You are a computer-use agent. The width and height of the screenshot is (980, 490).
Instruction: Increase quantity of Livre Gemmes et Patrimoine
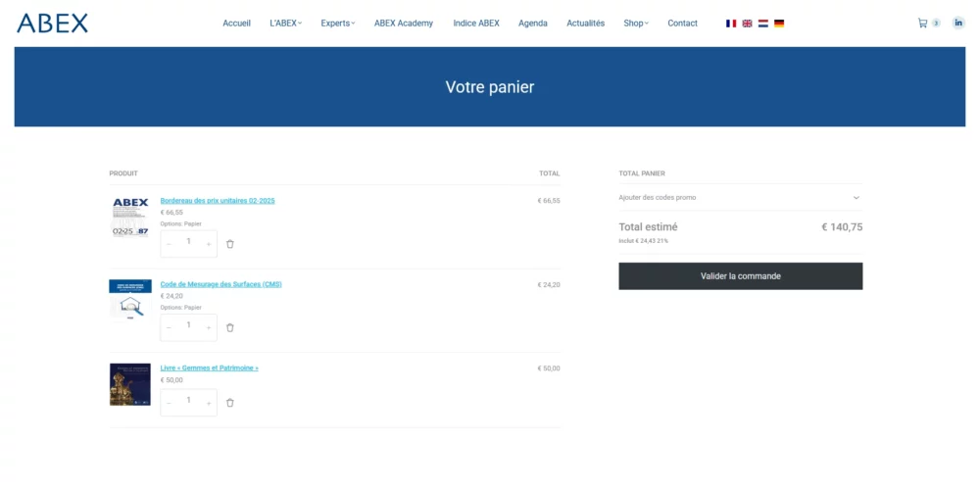pyautogui.click(x=209, y=403)
